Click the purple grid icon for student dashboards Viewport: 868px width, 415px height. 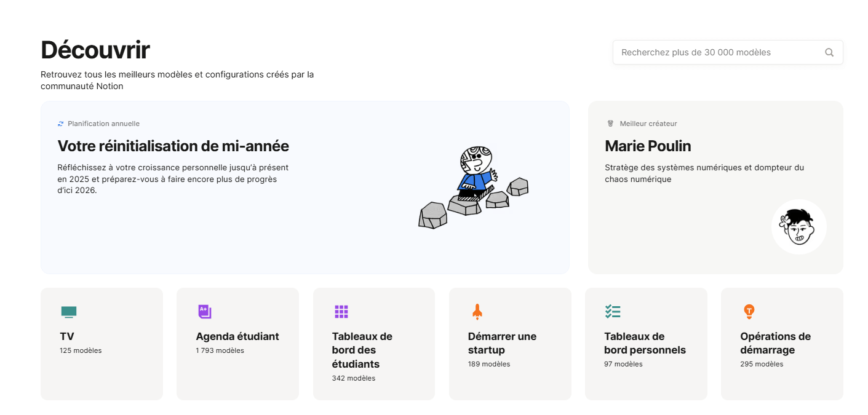click(x=341, y=312)
